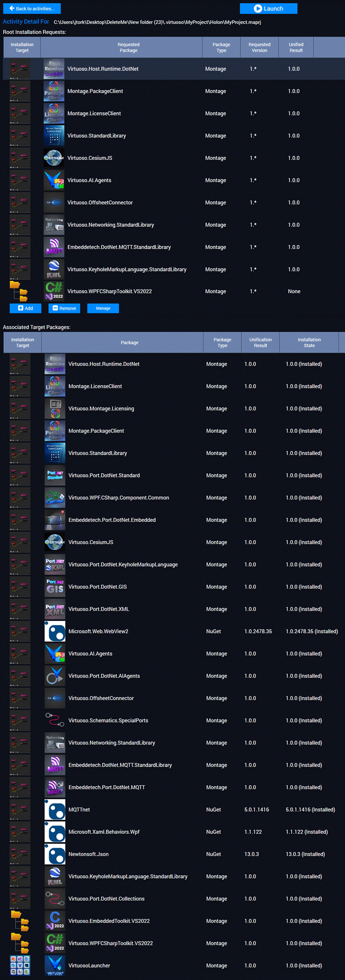The height and width of the screenshot is (980, 345).
Task: Click the Package Type header in root requests table
Action: [221, 47]
